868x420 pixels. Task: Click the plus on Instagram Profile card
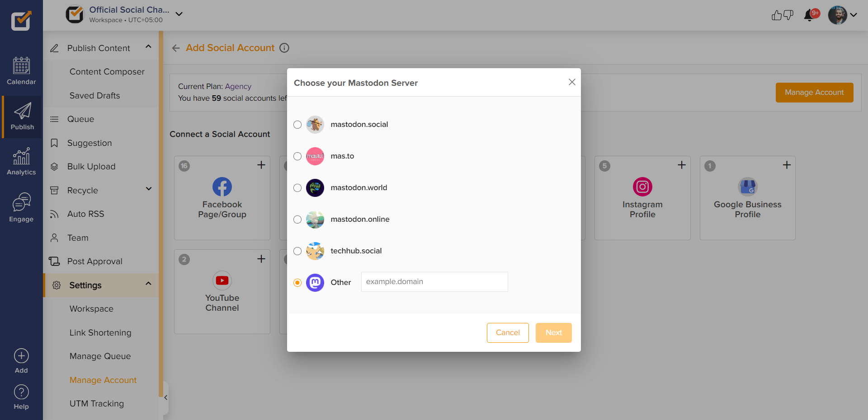tap(682, 165)
